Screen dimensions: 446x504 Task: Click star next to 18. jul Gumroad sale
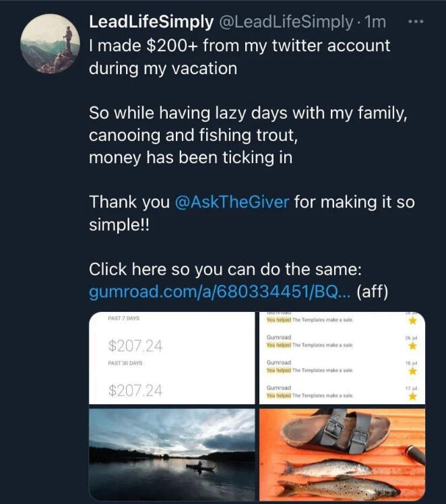[x=412, y=371]
